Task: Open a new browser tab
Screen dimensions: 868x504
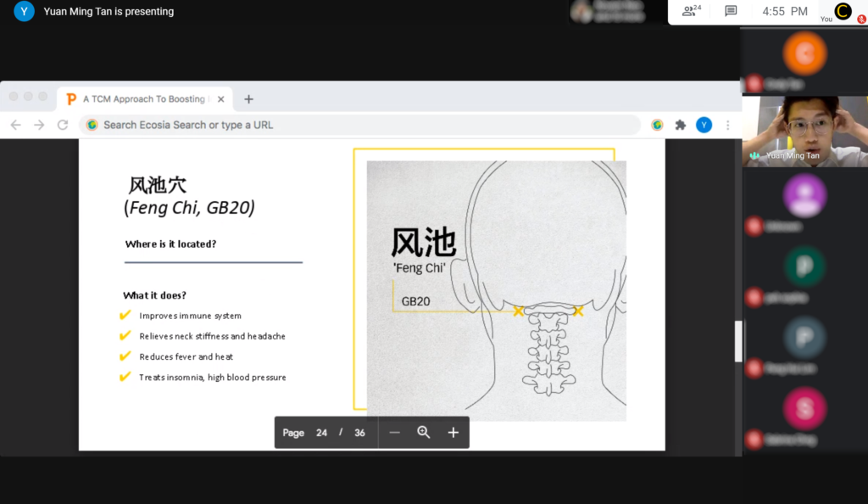Action: (248, 99)
